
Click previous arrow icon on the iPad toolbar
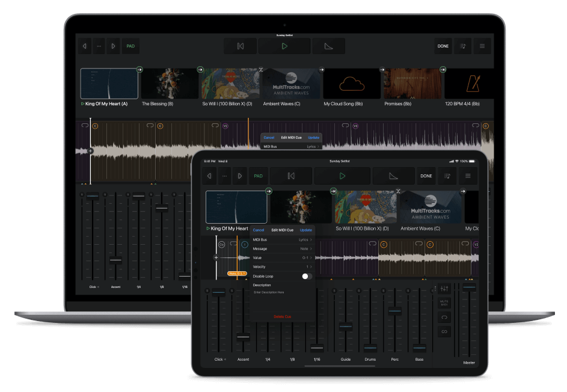tap(209, 176)
